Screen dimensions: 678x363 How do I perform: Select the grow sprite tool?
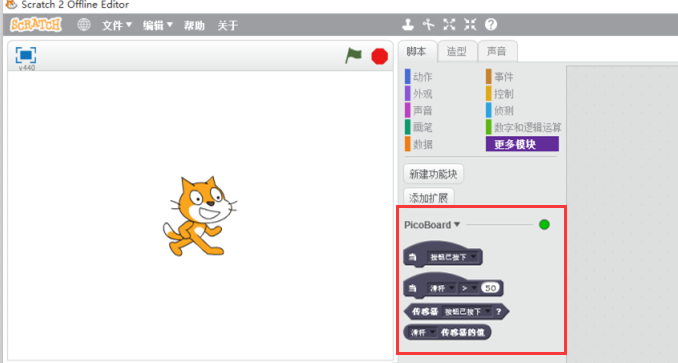449,25
